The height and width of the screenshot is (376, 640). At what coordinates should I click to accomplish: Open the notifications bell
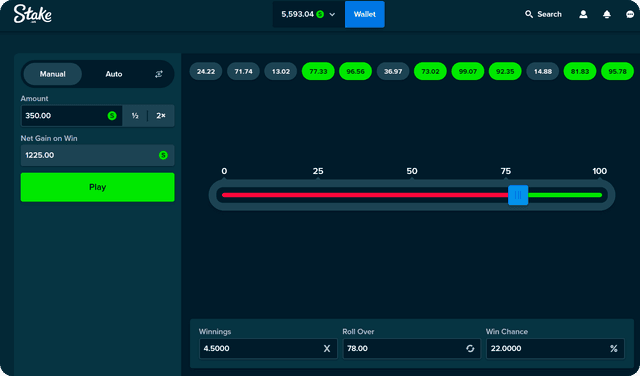607,14
